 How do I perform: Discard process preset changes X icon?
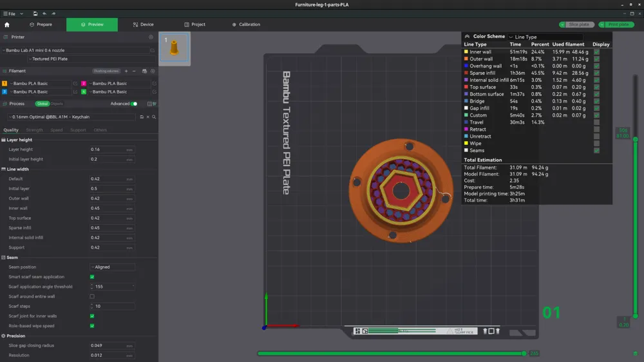pyautogui.click(x=148, y=117)
